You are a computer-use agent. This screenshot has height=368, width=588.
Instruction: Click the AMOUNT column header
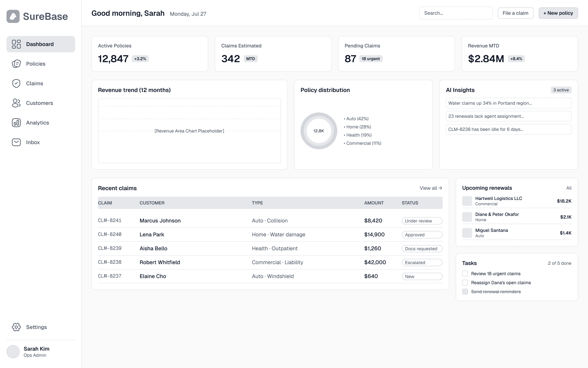click(374, 203)
